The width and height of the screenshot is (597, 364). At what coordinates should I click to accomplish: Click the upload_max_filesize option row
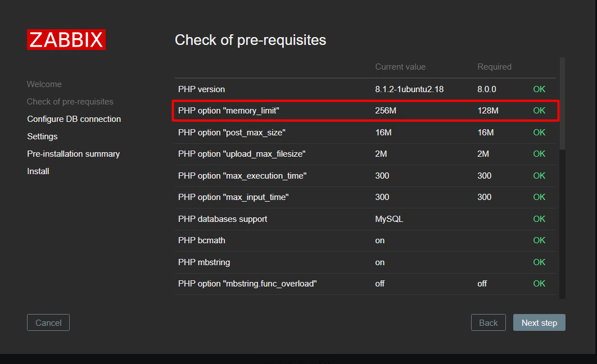coord(365,154)
